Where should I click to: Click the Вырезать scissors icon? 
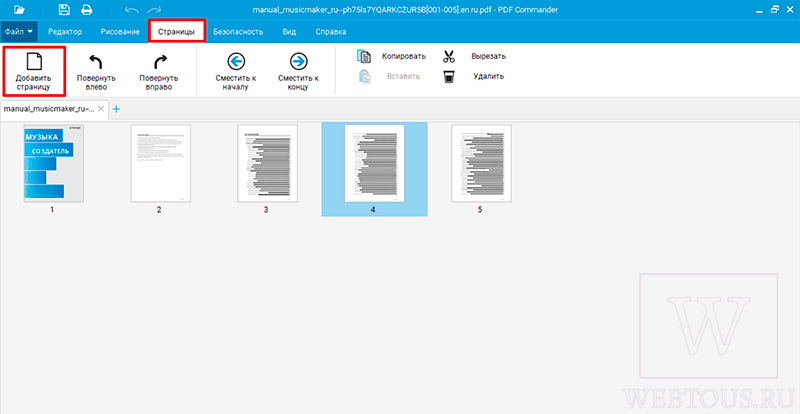click(x=448, y=56)
